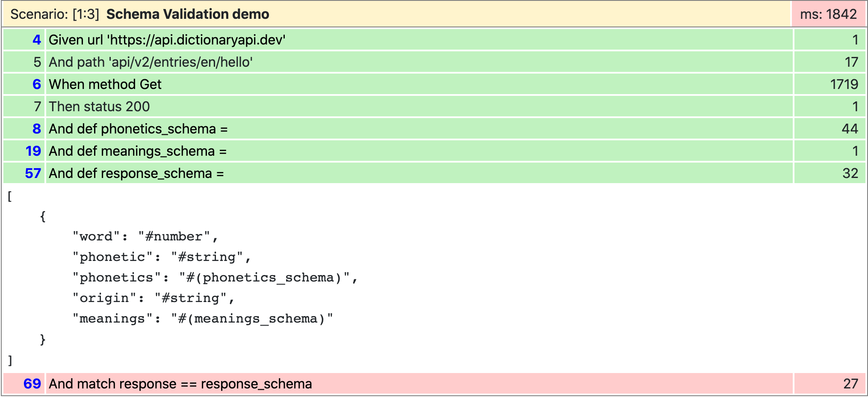The height and width of the screenshot is (397, 868).
Task: Click failed 'match response == response_schema' step
Action: (x=180, y=384)
